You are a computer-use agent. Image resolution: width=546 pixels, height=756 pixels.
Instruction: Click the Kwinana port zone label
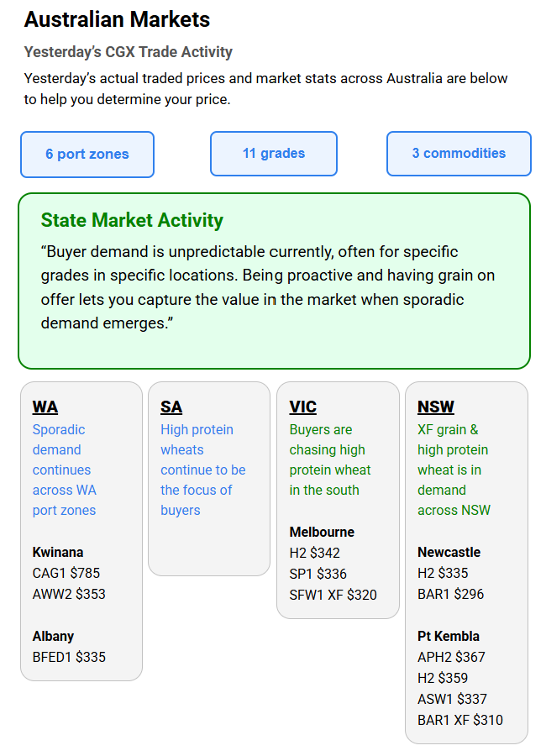[x=58, y=553]
